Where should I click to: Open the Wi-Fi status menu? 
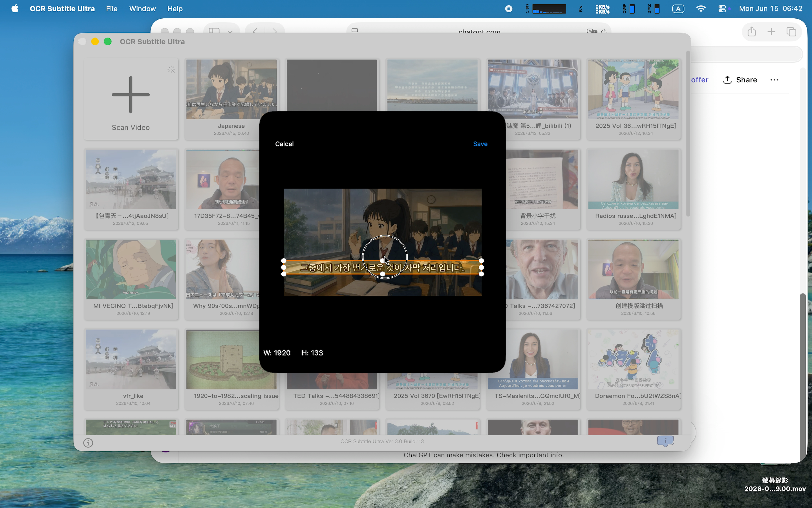(701, 9)
